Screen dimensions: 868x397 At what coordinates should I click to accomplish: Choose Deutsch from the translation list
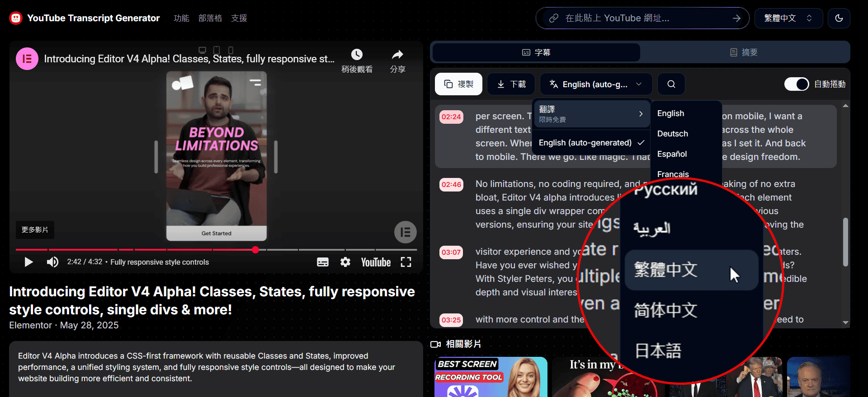click(x=672, y=134)
